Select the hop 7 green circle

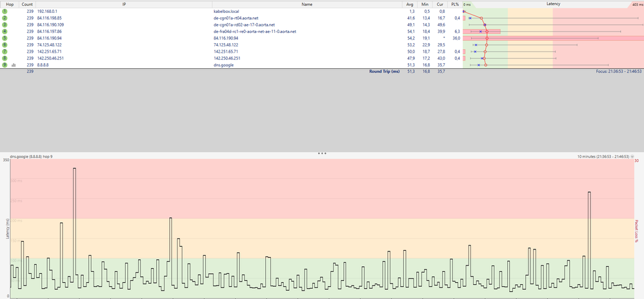tap(5, 52)
